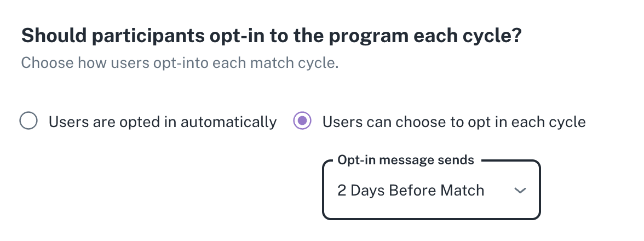
Task: Click the "Should participants opt-in" heading
Action: point(271,37)
